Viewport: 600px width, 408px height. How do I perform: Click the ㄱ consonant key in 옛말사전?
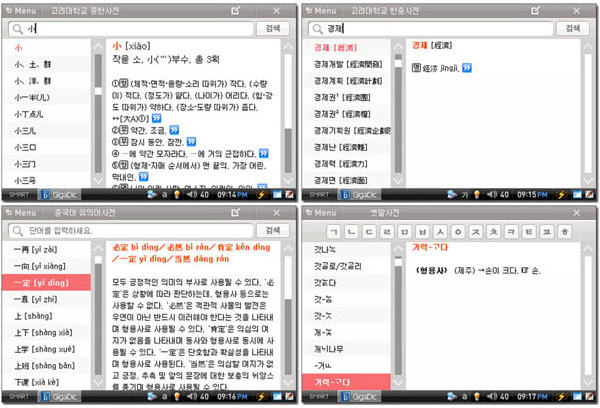[x=334, y=232]
